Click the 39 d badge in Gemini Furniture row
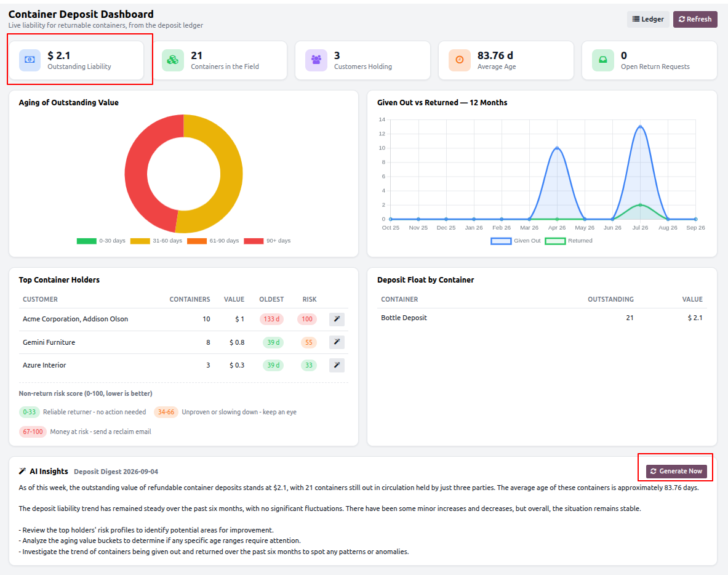Viewport: 728px width, 575px height. [273, 342]
